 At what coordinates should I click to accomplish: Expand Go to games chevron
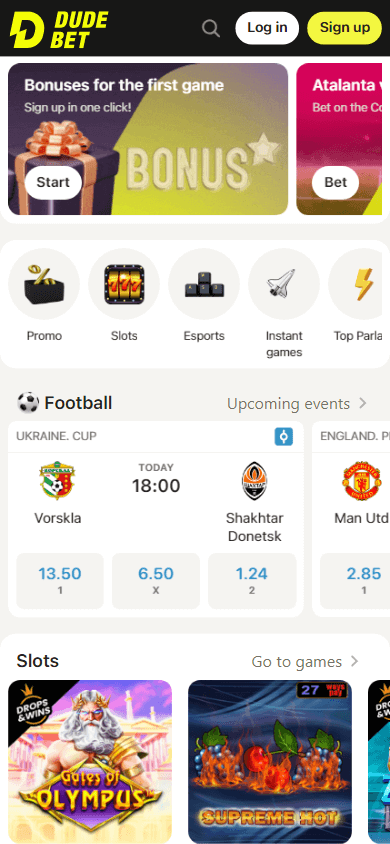354,661
